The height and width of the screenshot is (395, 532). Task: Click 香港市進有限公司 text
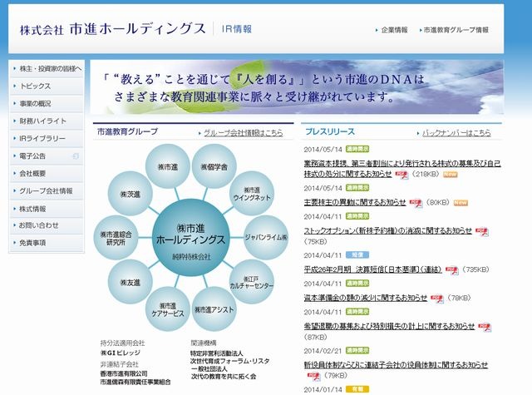click(x=124, y=373)
